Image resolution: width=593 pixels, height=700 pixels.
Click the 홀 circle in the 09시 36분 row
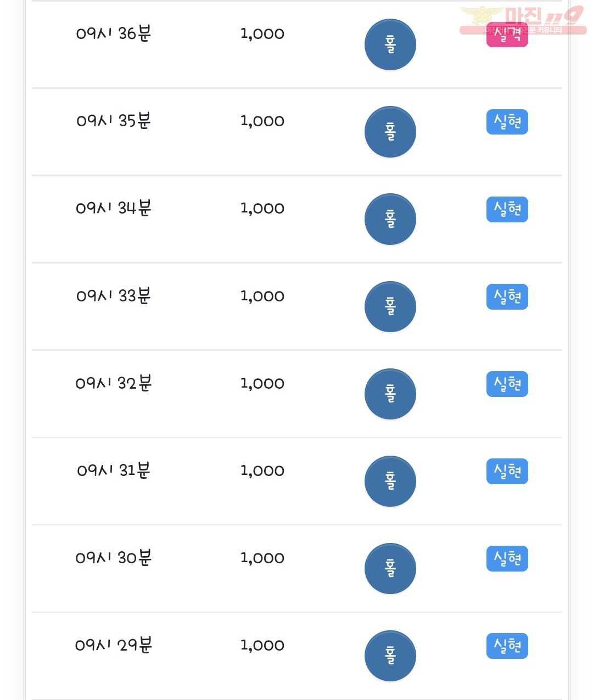pos(390,44)
